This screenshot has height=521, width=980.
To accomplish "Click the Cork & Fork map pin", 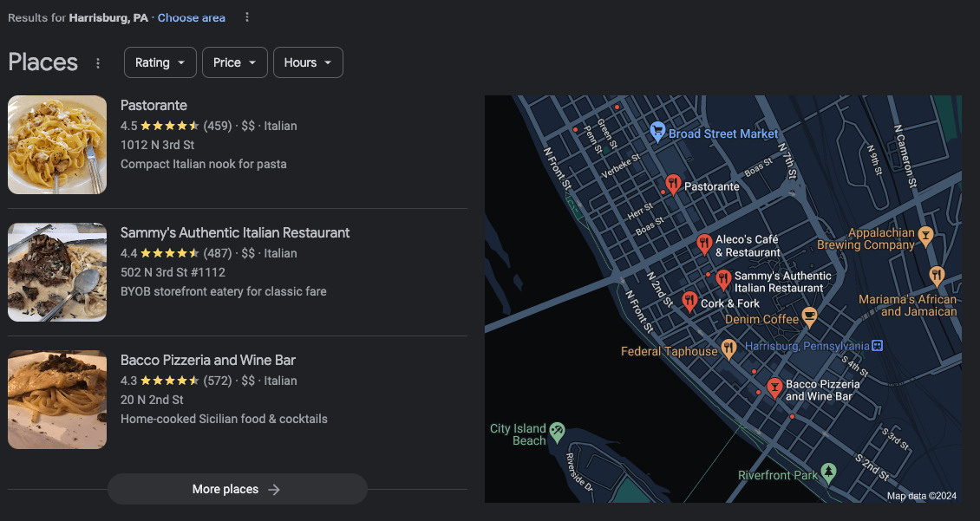I will pyautogui.click(x=689, y=303).
